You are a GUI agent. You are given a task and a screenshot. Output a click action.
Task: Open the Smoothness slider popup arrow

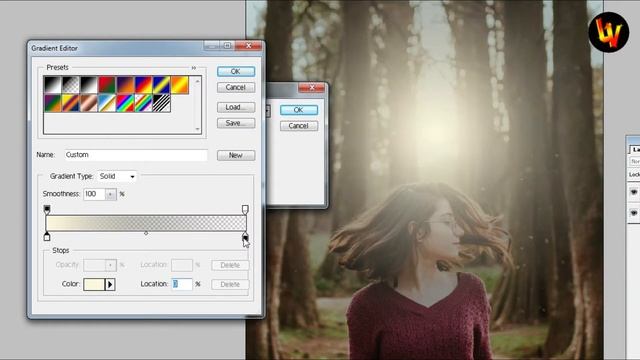(111, 194)
